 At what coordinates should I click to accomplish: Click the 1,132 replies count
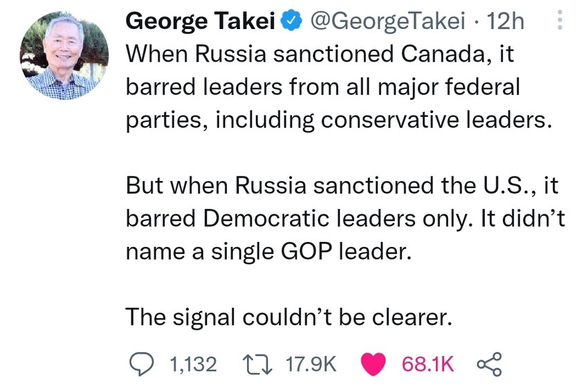(192, 364)
